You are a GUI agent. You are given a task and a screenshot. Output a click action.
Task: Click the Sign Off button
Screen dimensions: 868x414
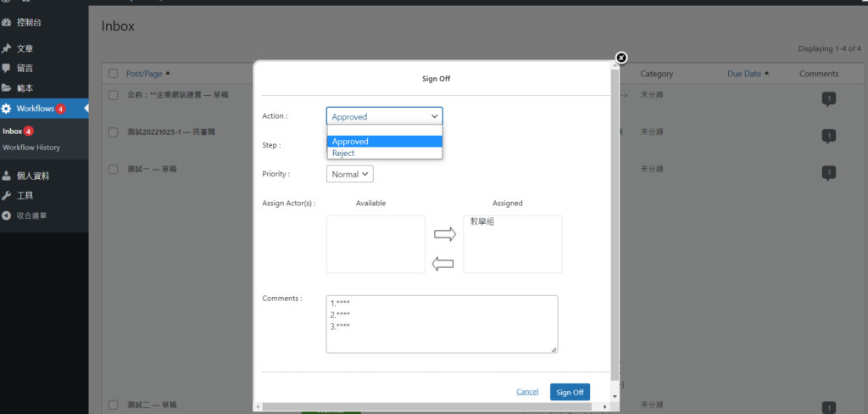coord(569,392)
